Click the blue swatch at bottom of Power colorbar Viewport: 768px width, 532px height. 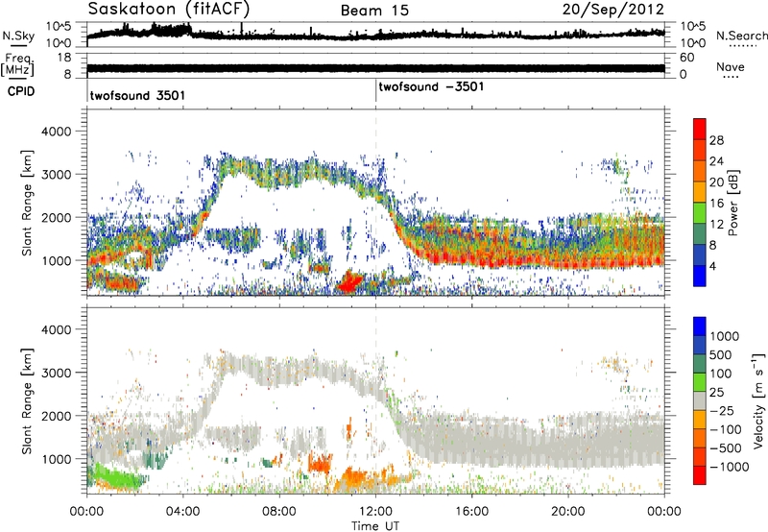click(x=700, y=276)
